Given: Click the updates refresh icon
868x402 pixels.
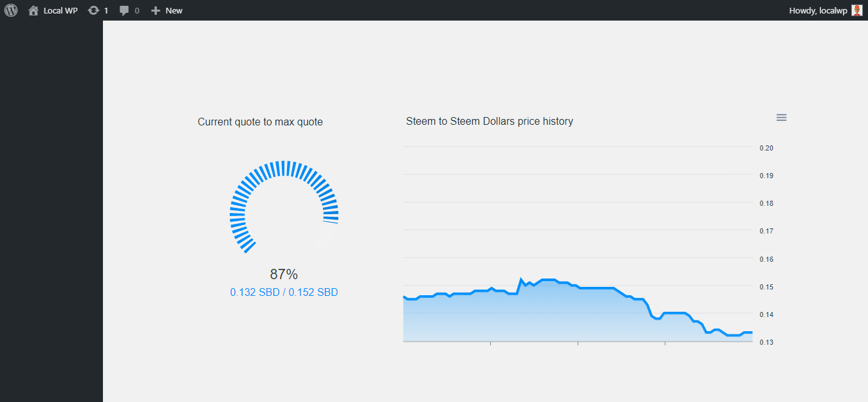Looking at the screenshot, I should click(x=93, y=10).
